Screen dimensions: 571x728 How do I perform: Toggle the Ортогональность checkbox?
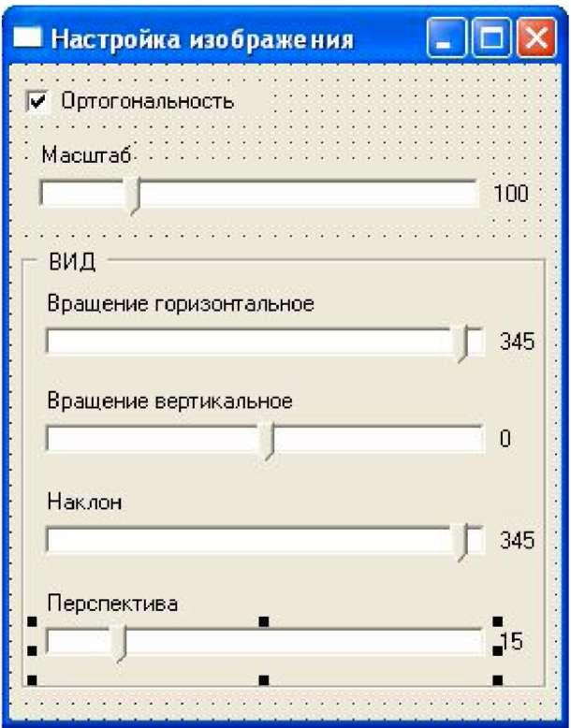click(38, 100)
